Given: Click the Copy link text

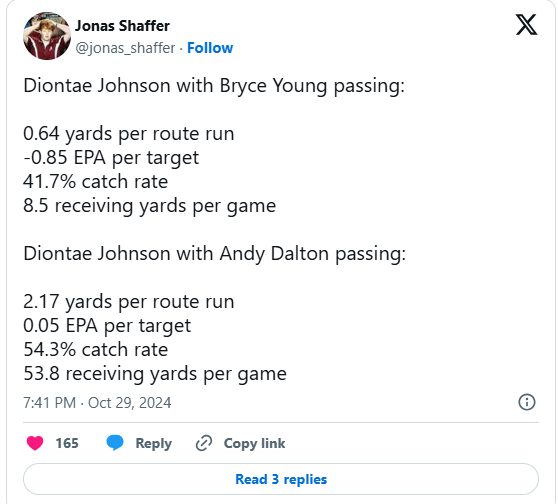Looking at the screenshot, I should (x=254, y=443).
